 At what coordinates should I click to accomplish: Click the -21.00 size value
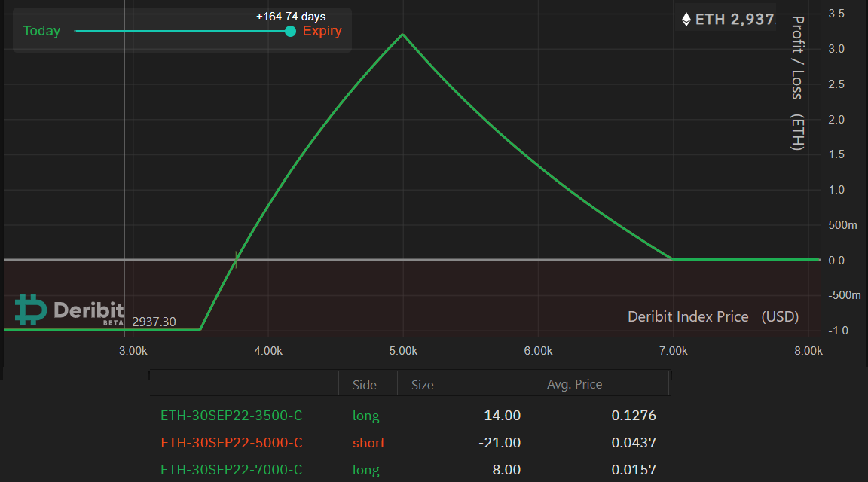coord(499,443)
